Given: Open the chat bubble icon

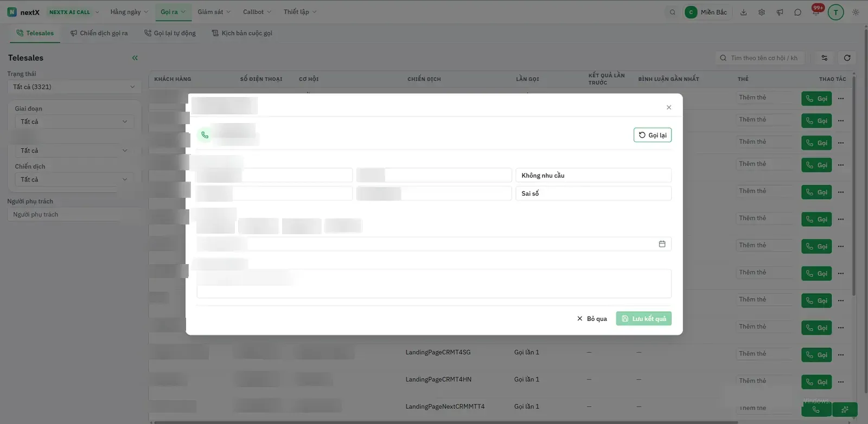Looking at the screenshot, I should pos(797,12).
